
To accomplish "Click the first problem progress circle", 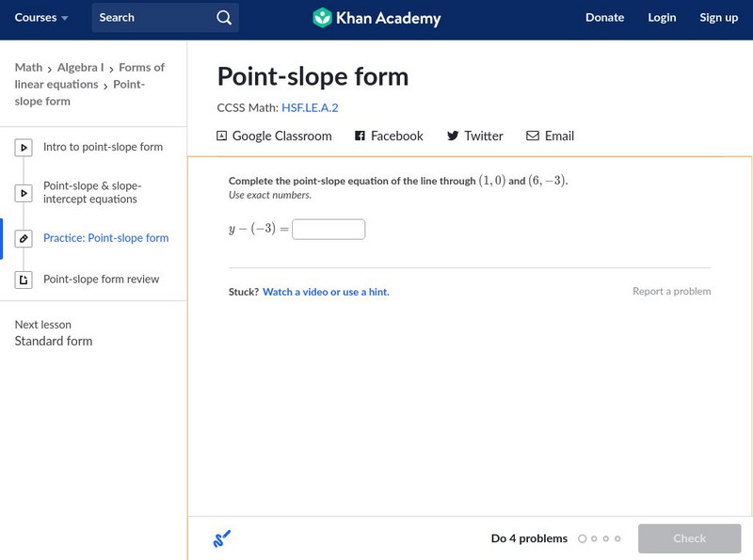I will click(583, 539).
